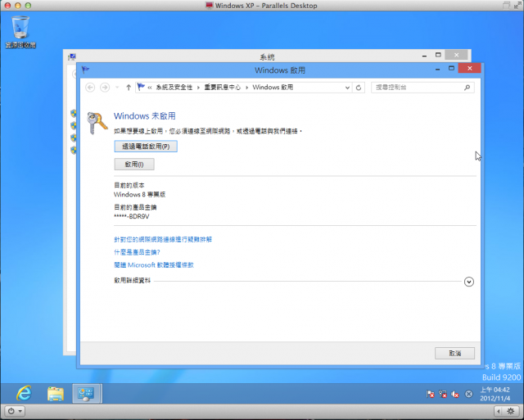Zoom Parallels window green button
This screenshot has width=524, height=420.
click(x=29, y=6)
